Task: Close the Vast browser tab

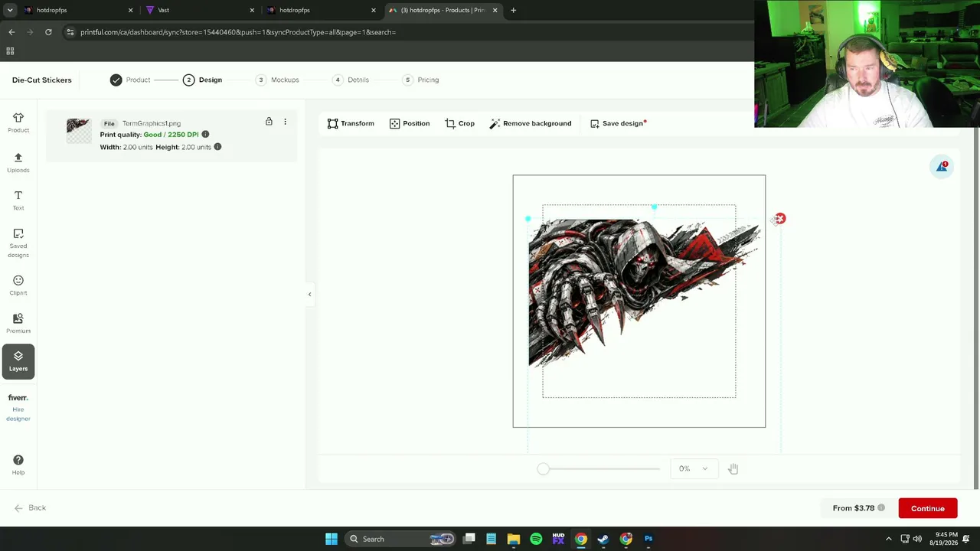Action: tap(252, 10)
